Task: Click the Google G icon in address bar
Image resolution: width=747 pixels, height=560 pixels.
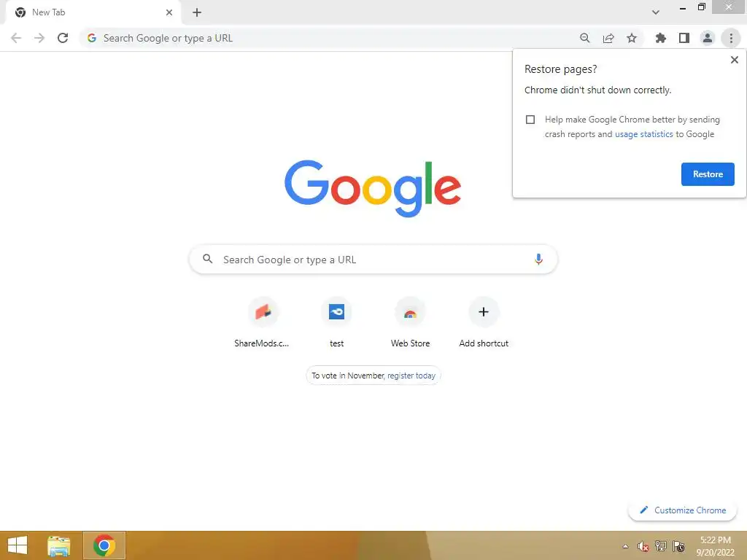Action: click(91, 38)
